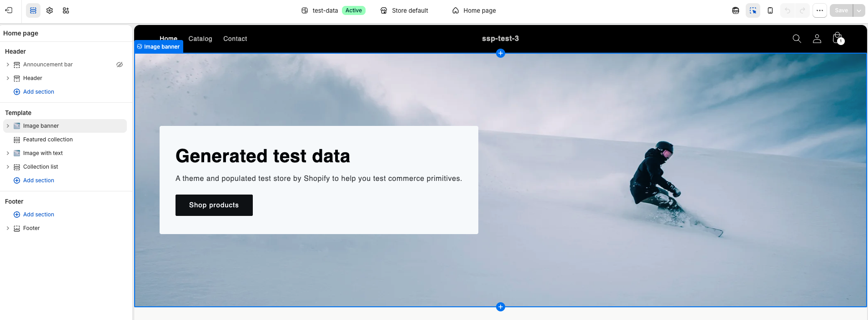Viewport: 868px width, 320px height.
Task: Click the Home page house icon
Action: (x=456, y=10)
